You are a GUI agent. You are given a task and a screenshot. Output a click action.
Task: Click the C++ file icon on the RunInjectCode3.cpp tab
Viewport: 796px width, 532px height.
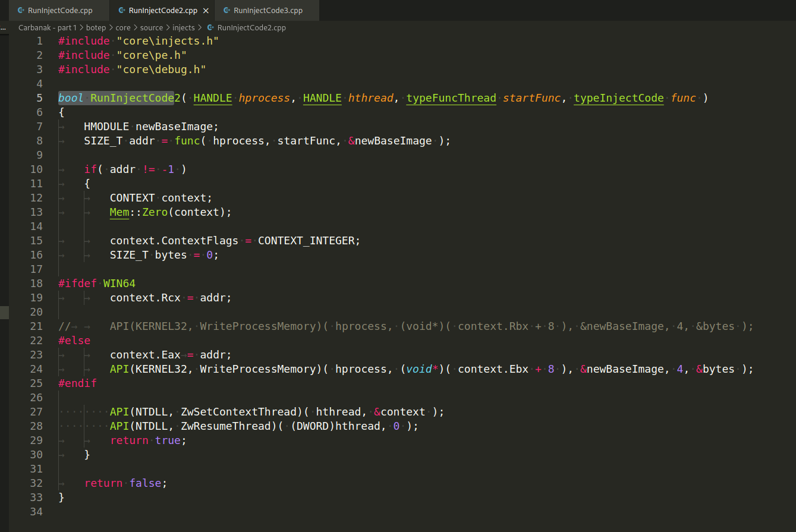(227, 11)
